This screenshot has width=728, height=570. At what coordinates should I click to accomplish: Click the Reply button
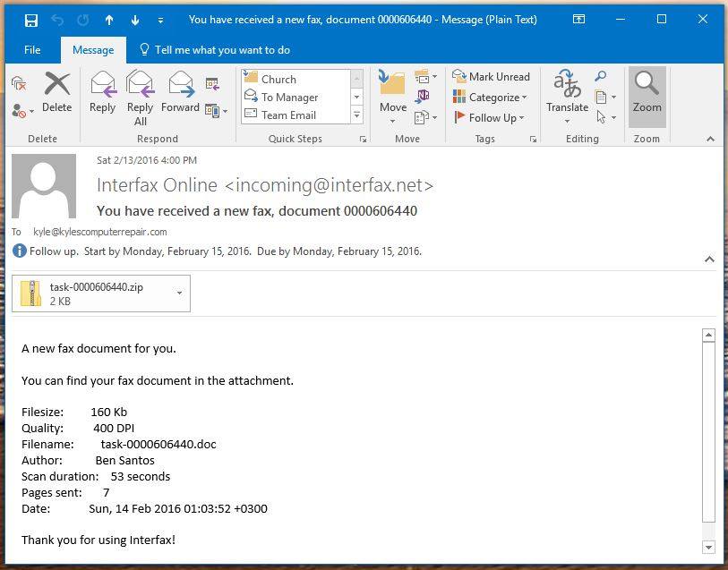102,94
